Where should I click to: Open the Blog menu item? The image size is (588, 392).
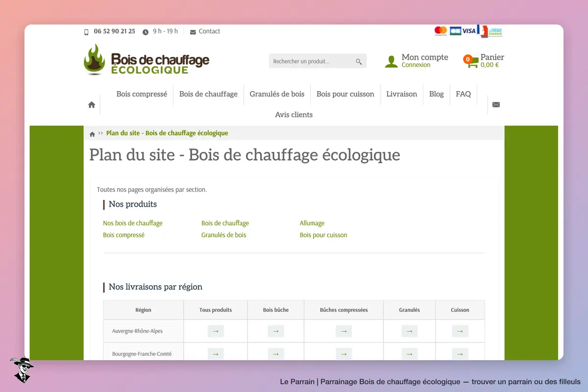(436, 94)
